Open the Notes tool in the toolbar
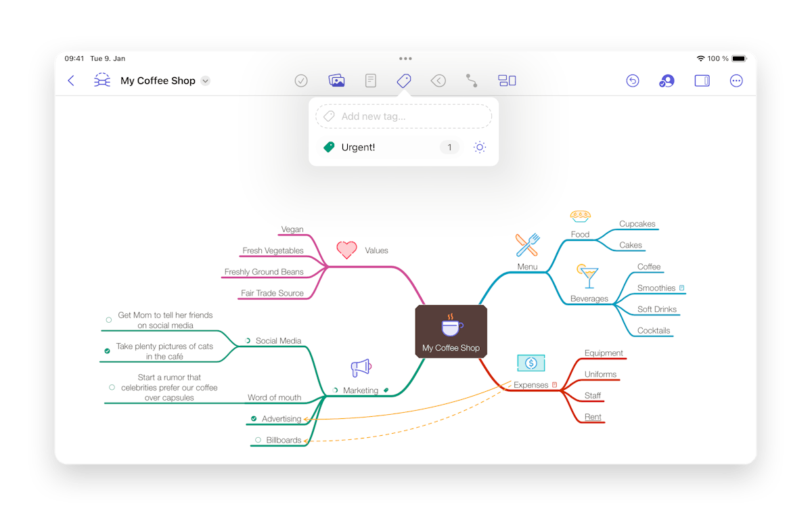812x515 pixels. (x=370, y=81)
